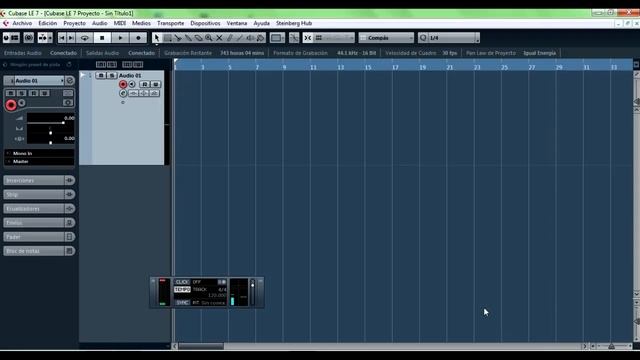Screen dimensions: 640x360
Task: Open the Compás grid type dropdown
Action: [x=386, y=38]
